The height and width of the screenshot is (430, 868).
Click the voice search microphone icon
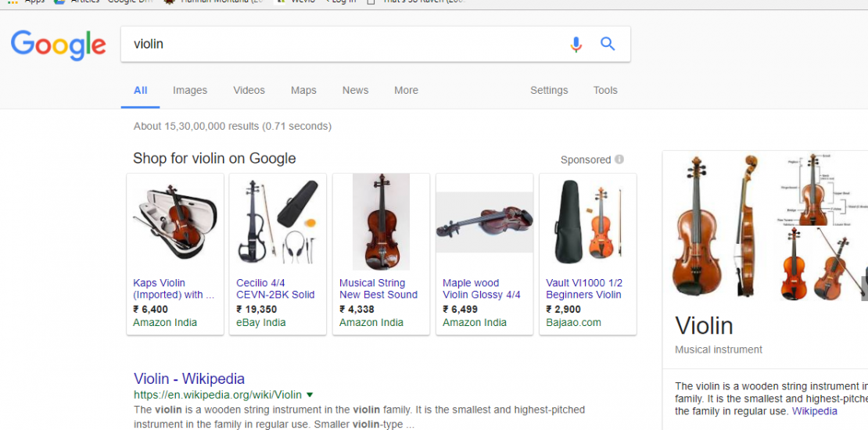pyautogui.click(x=576, y=45)
